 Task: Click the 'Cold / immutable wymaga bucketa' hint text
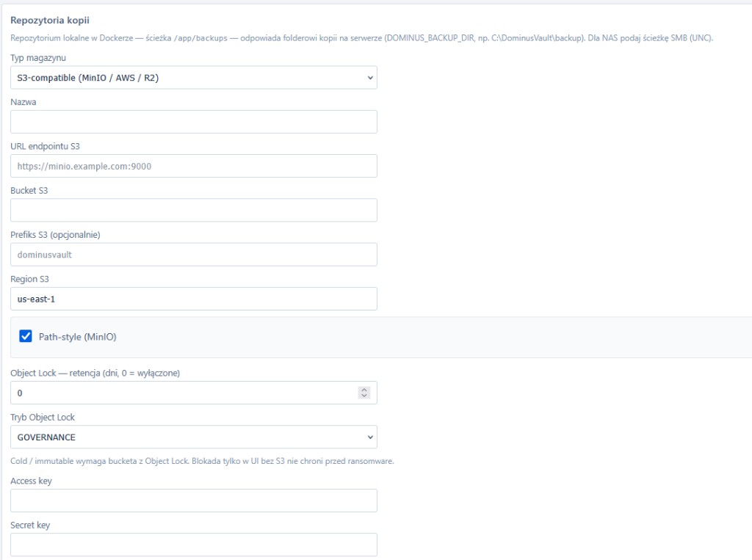point(202,461)
